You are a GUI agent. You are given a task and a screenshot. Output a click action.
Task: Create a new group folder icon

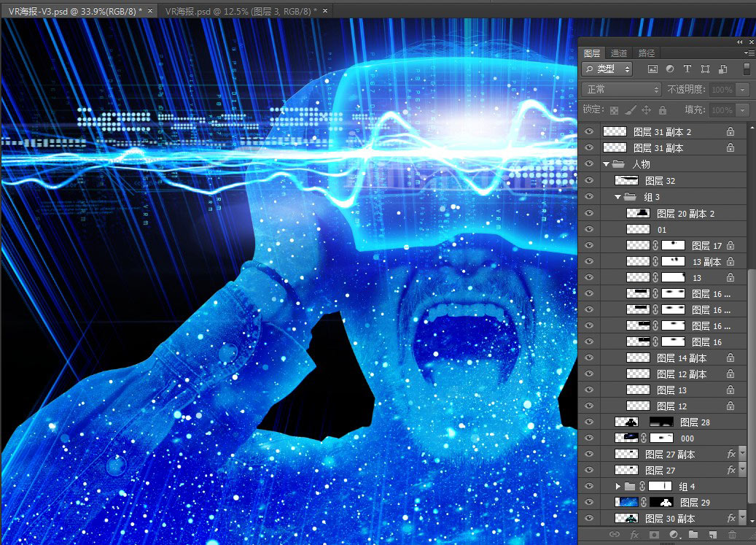click(x=693, y=534)
